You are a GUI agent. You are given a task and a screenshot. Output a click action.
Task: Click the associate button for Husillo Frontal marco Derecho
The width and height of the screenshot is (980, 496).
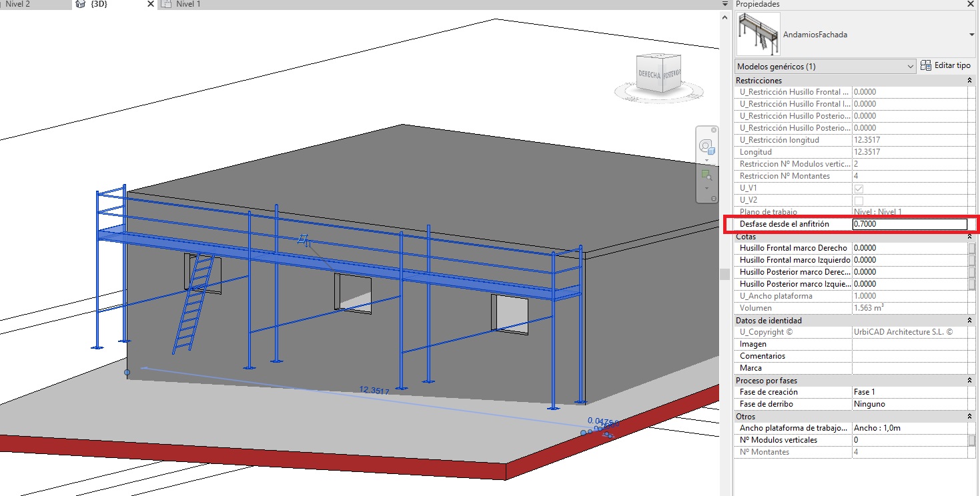click(972, 248)
